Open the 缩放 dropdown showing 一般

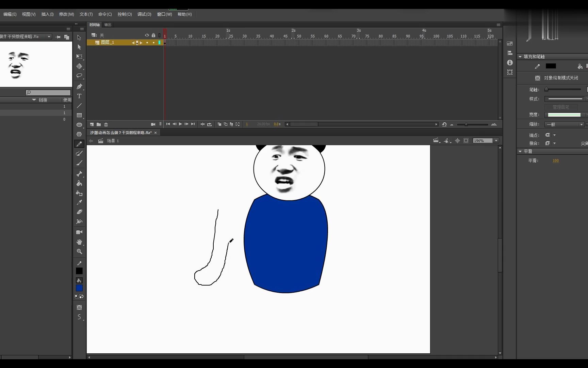[x=581, y=124]
